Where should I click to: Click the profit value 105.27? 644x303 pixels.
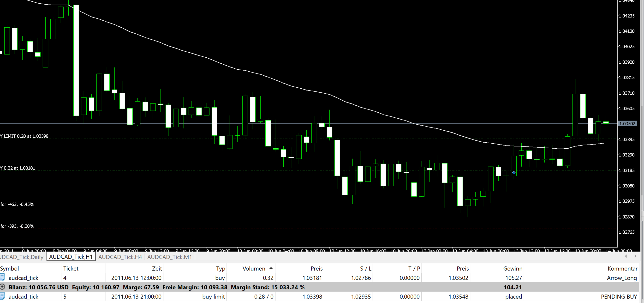pos(513,278)
